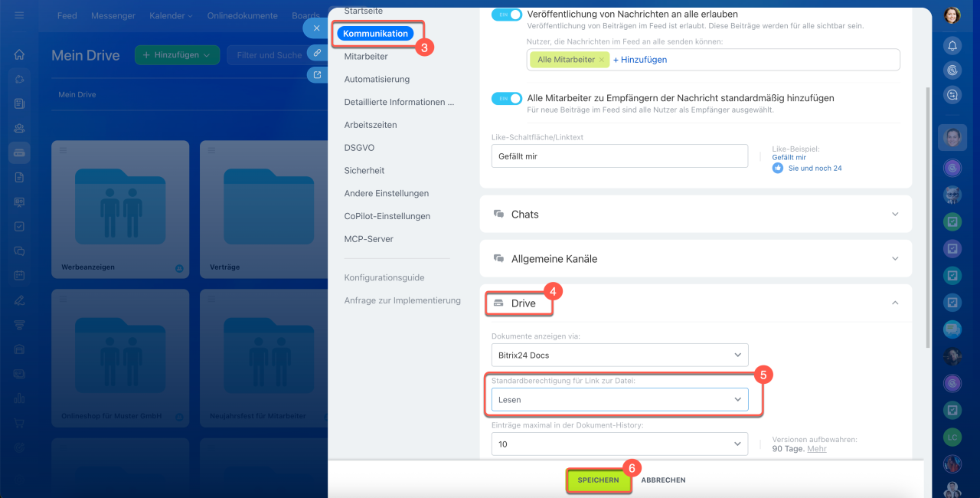Open the Verträge folder menu icon

pos(211,150)
